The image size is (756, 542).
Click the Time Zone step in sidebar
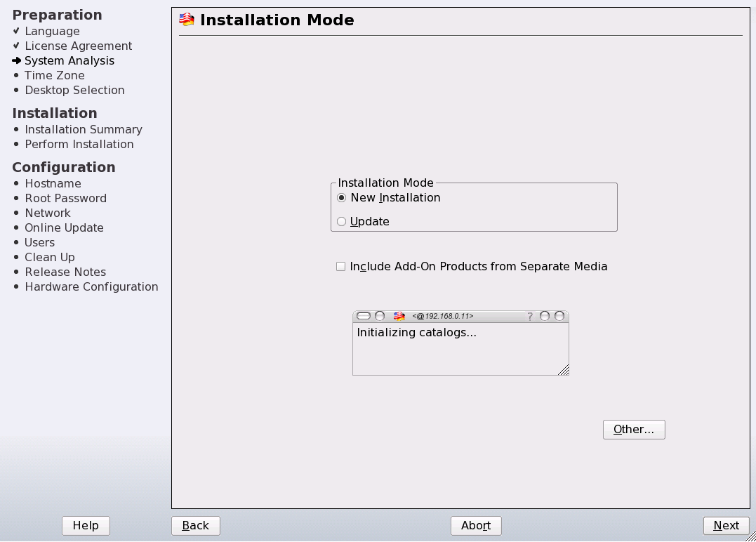(x=55, y=76)
